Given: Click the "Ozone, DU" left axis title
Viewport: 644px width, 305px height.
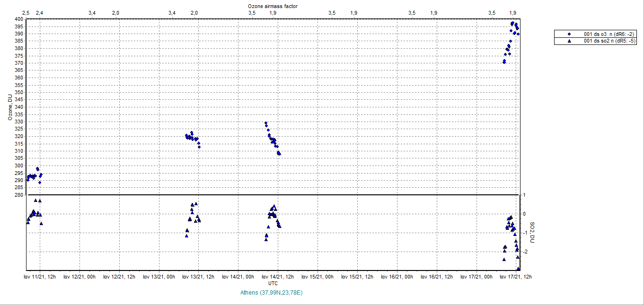Looking at the screenshot, I should 9,107.
